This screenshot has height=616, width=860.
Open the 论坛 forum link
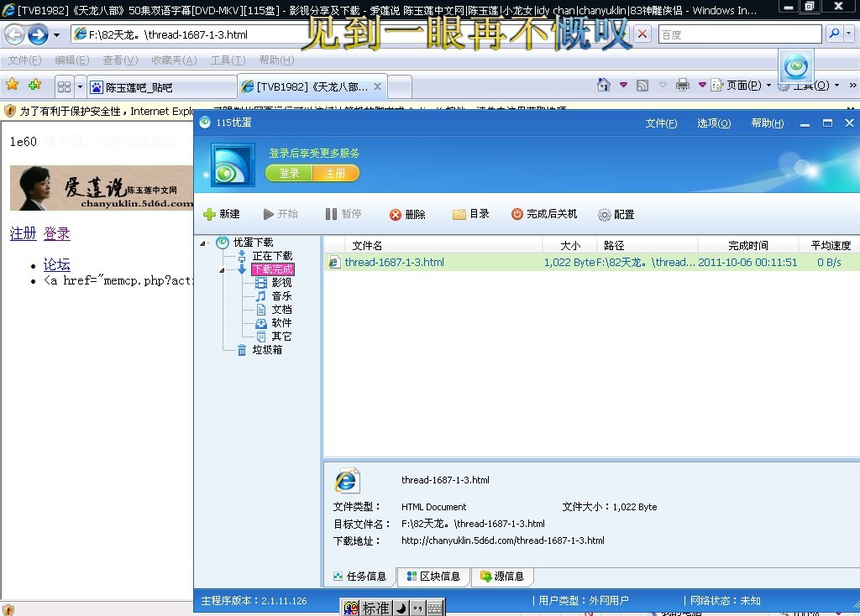(x=57, y=264)
